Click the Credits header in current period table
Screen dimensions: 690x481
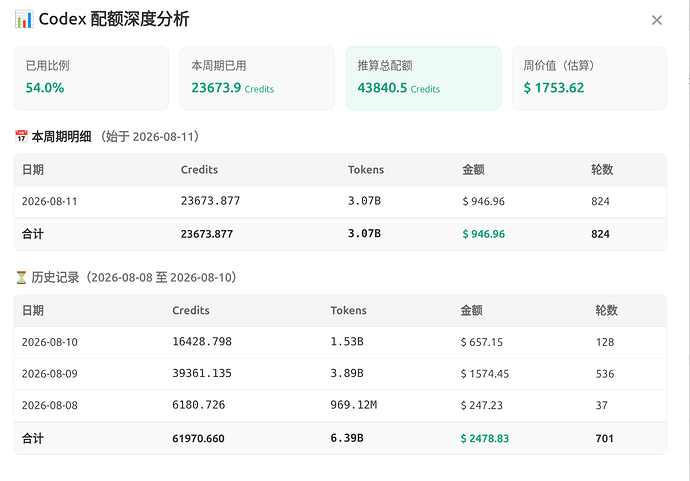click(x=199, y=169)
